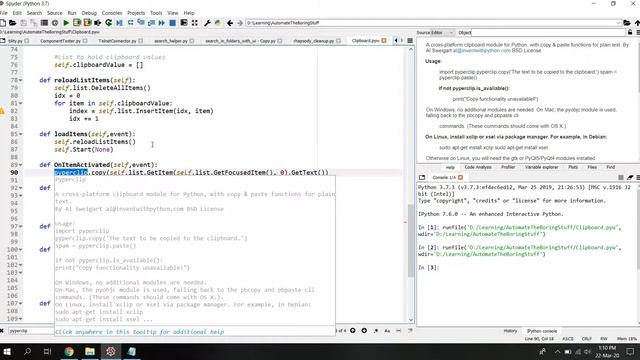Click the warning icon beside line 82

click(2, 111)
